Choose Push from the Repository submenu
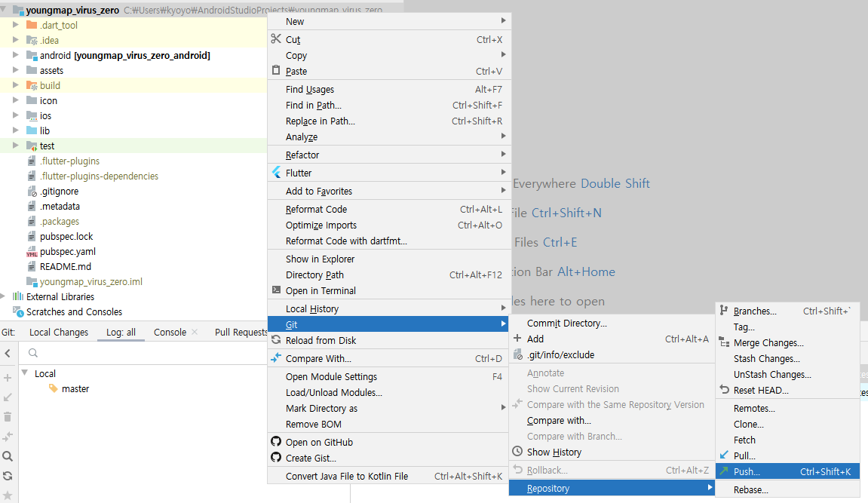This screenshot has height=503, width=868. (787, 471)
